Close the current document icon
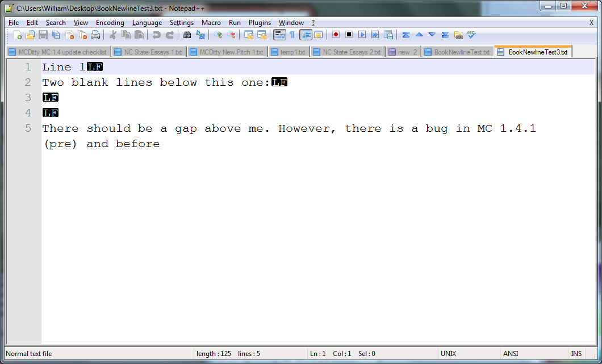Viewport: 602px width, 364px height. coord(69,35)
